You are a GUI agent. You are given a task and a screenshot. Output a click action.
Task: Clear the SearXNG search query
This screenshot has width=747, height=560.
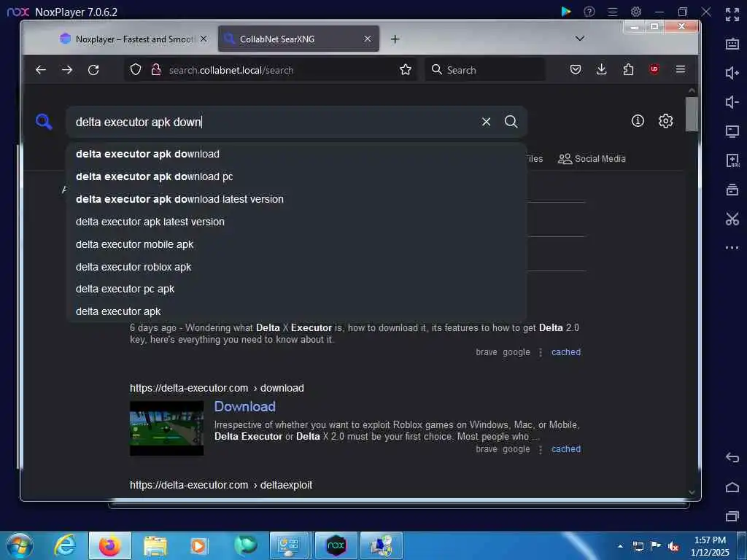486,122
